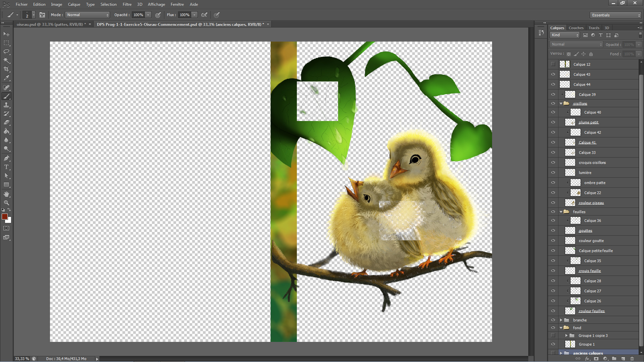Select the Clone Stamp tool
The width and height of the screenshot is (644, 362).
(6, 105)
